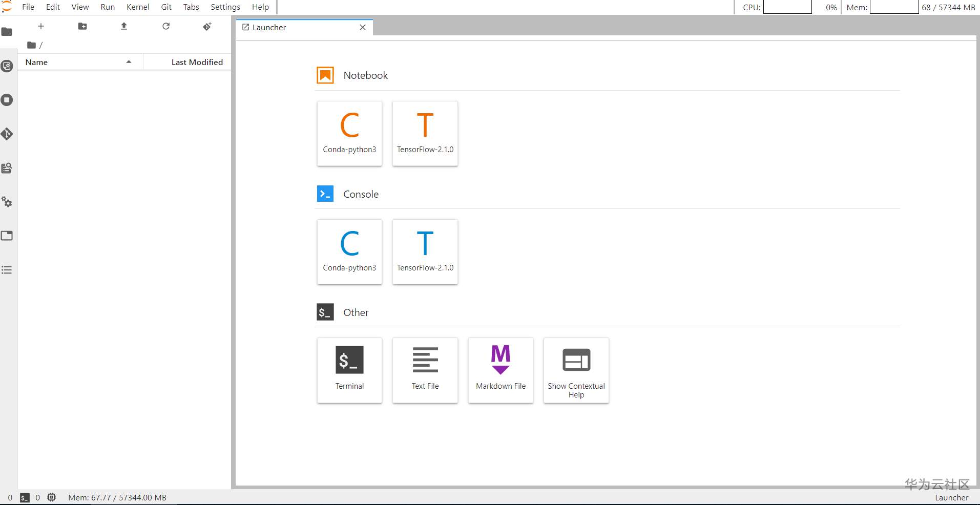Sort files by Last Modified column
The height and width of the screenshot is (505, 980).
point(187,62)
